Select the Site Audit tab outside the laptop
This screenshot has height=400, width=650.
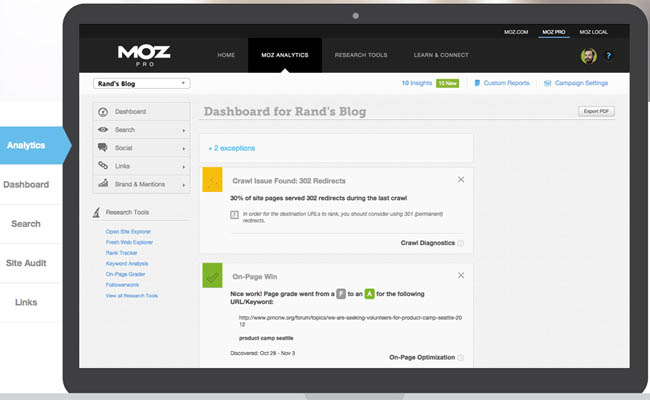(x=26, y=263)
